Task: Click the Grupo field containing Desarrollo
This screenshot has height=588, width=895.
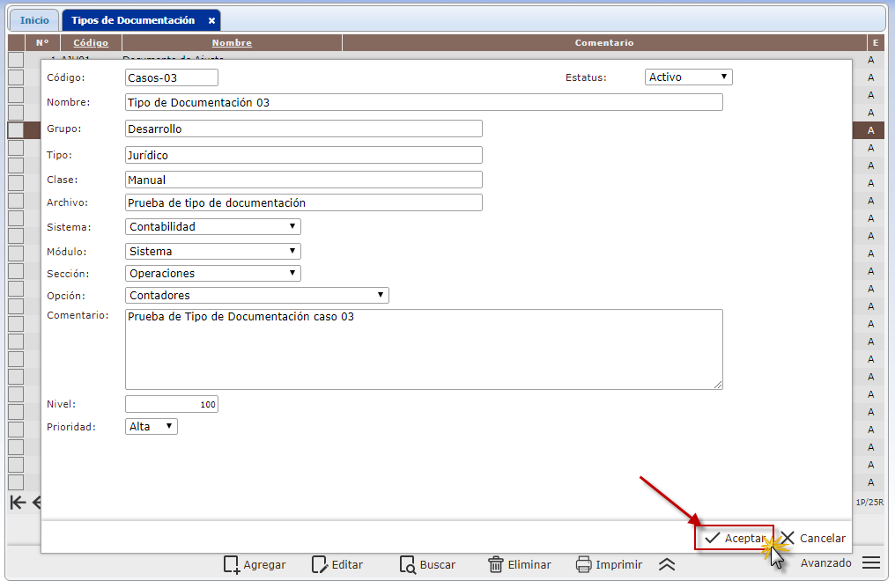Action: [304, 129]
